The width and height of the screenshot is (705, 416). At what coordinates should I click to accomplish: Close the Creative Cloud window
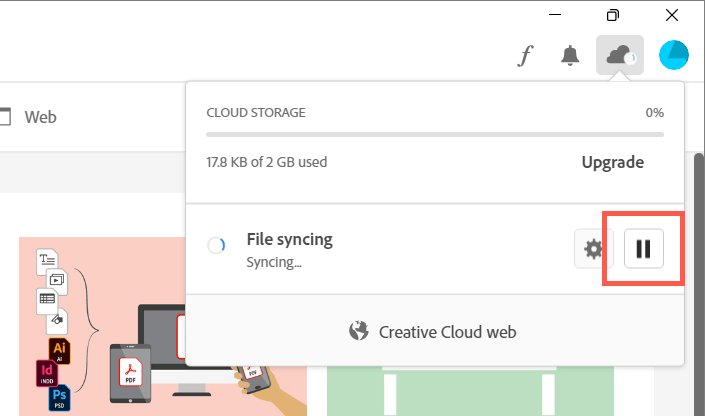(671, 15)
